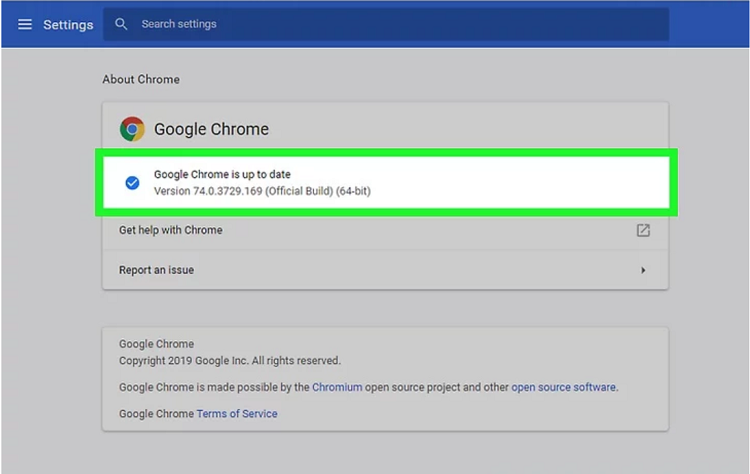Screen dimensions: 750x474
Task: Open the Settings hamburger menu
Action: 25,24
